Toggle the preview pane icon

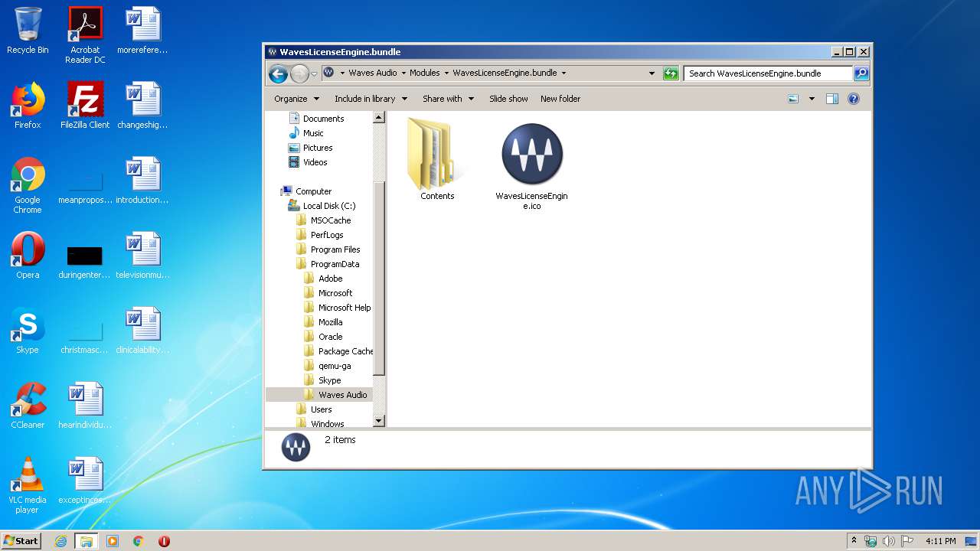click(832, 99)
